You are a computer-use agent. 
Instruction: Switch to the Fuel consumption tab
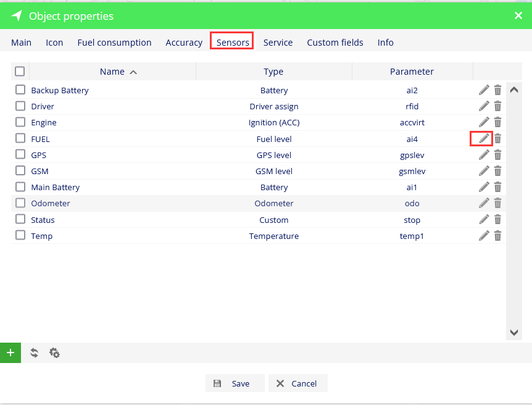point(114,43)
